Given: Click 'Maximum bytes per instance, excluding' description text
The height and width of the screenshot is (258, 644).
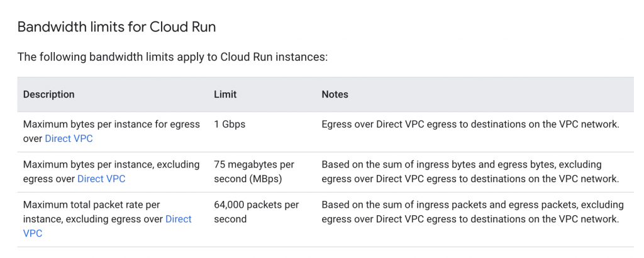Looking at the screenshot, I should click(111, 164).
